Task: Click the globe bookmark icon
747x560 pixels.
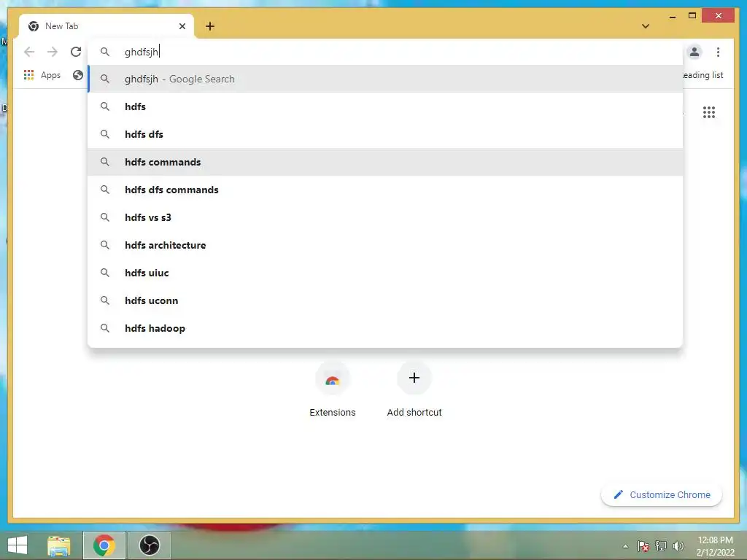Action: coord(77,75)
